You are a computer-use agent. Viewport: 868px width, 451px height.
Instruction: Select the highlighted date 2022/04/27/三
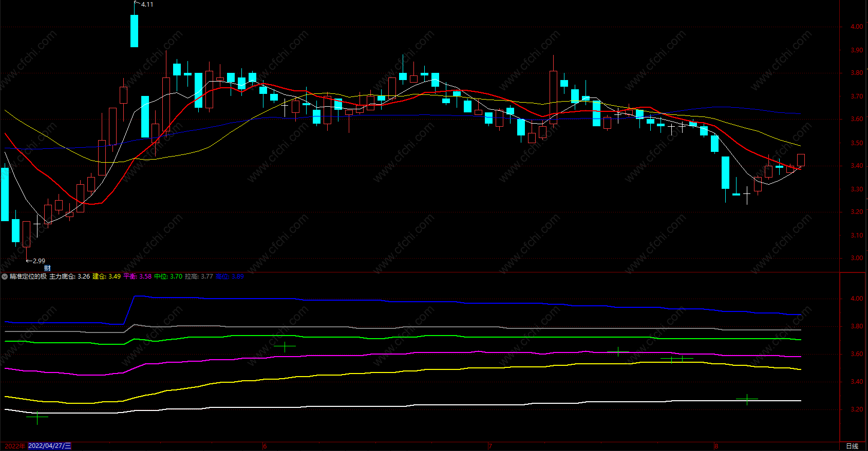50,446
